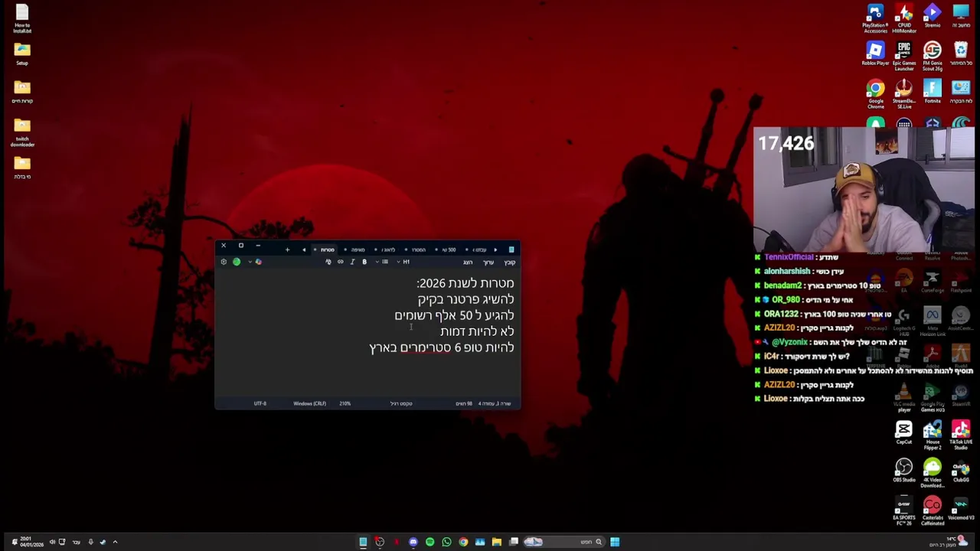The width and height of the screenshot is (980, 551).
Task: Toggle italic formatting in Notepad
Action: (x=352, y=262)
